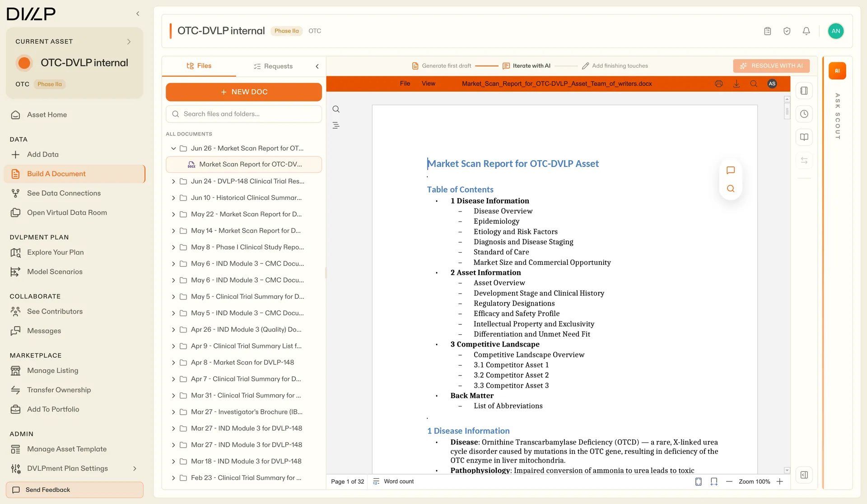This screenshot has width=867, height=504.
Task: Expand the Feb 23 Clinical Trial Summary folder
Action: [173, 478]
